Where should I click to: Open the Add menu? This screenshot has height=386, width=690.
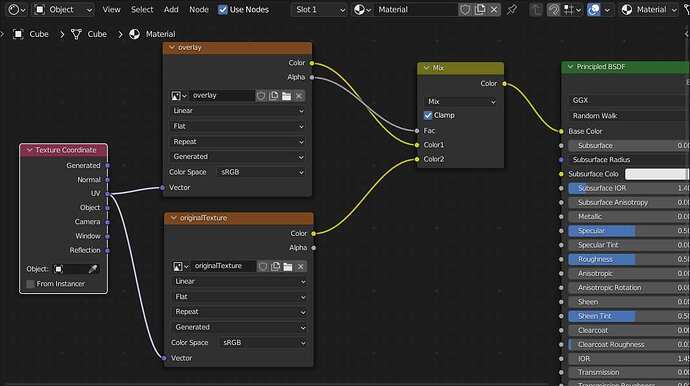[x=171, y=9]
